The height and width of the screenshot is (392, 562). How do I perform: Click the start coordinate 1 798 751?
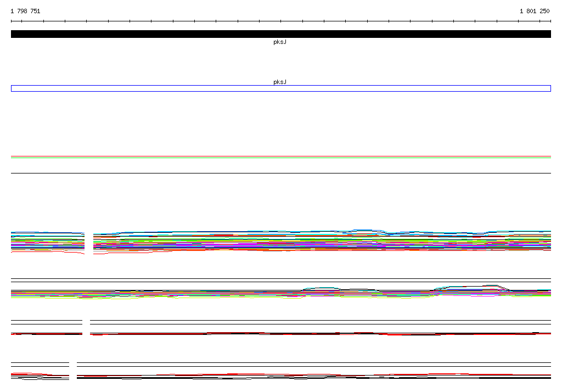[25, 11]
